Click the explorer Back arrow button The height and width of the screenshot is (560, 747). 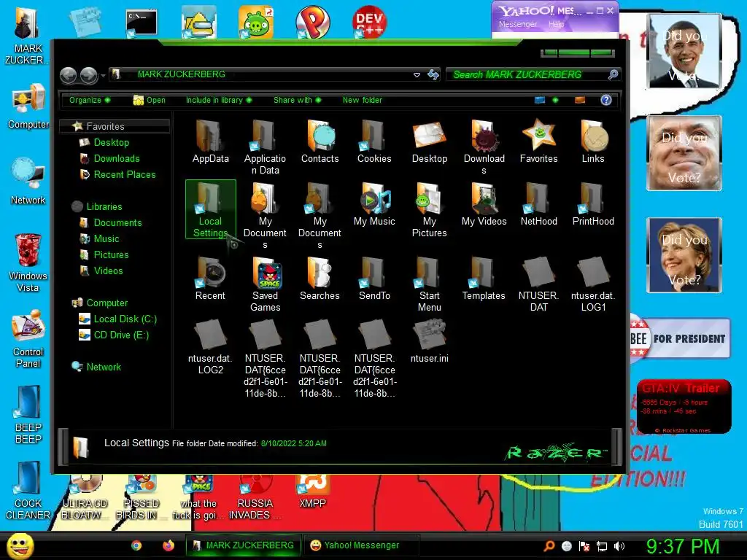(68, 75)
